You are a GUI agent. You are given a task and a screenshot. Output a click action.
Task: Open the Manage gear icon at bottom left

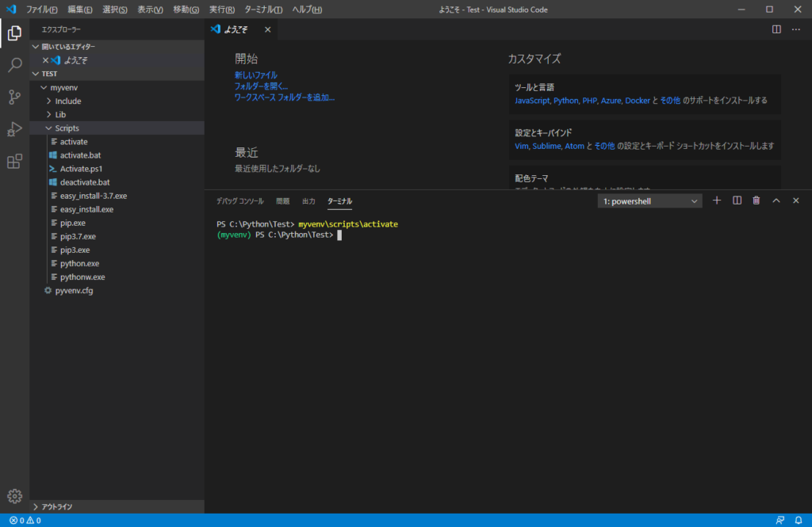click(13, 496)
